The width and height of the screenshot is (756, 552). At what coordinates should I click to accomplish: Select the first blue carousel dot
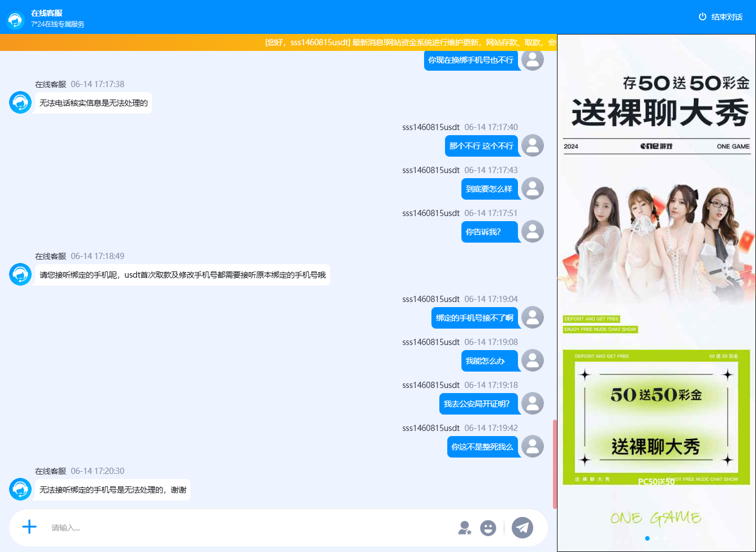[647, 538]
